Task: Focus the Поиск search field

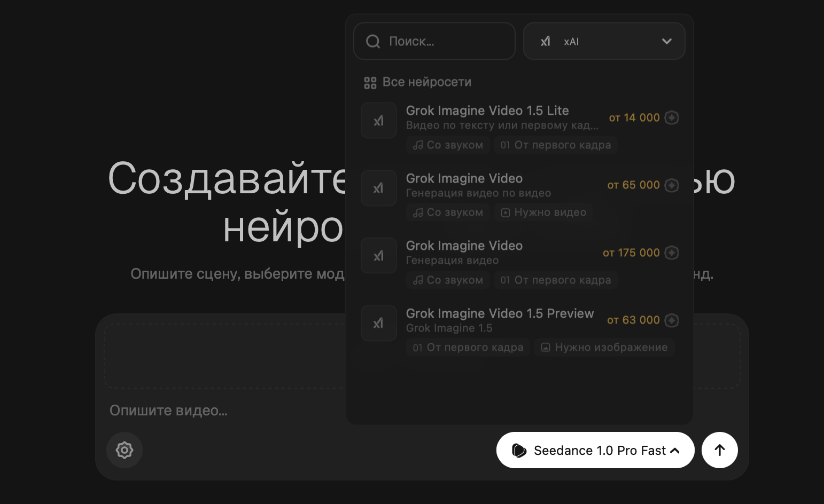Action: point(434,41)
